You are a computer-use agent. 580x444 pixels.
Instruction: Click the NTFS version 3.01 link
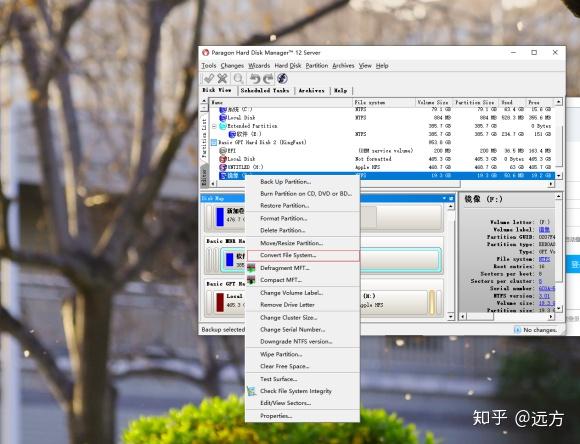coord(544,296)
